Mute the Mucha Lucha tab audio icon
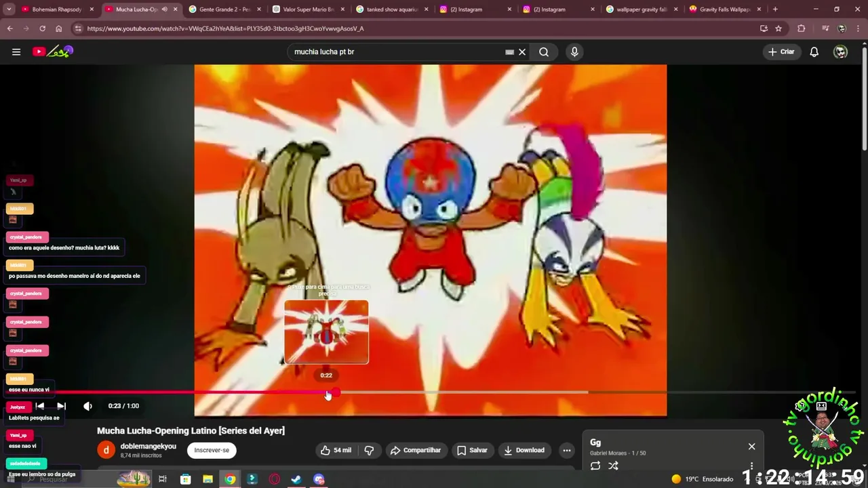The width and height of the screenshot is (868, 488). [164, 9]
